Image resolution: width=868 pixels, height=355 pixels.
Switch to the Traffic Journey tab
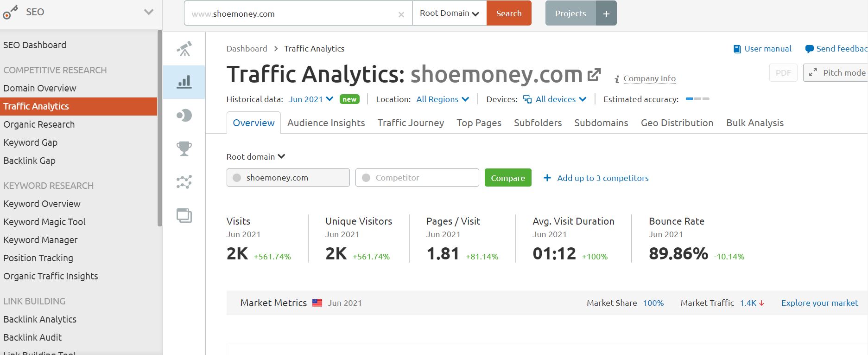pos(411,123)
